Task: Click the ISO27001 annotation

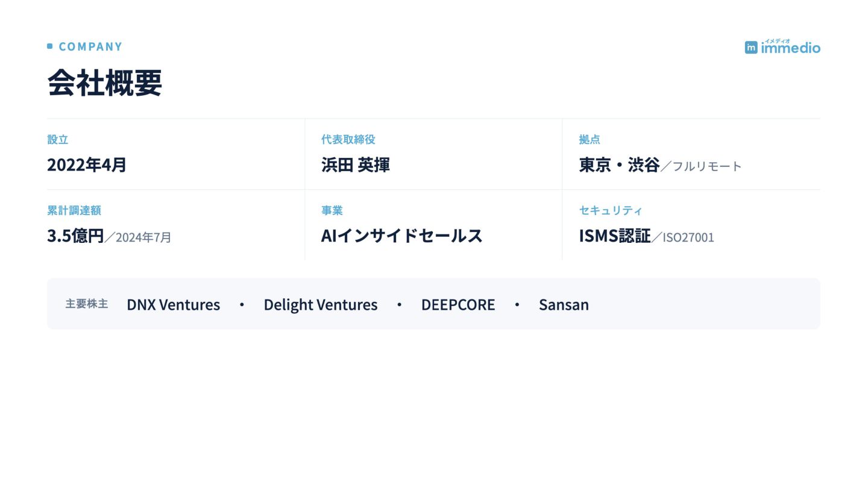Action: tap(688, 237)
